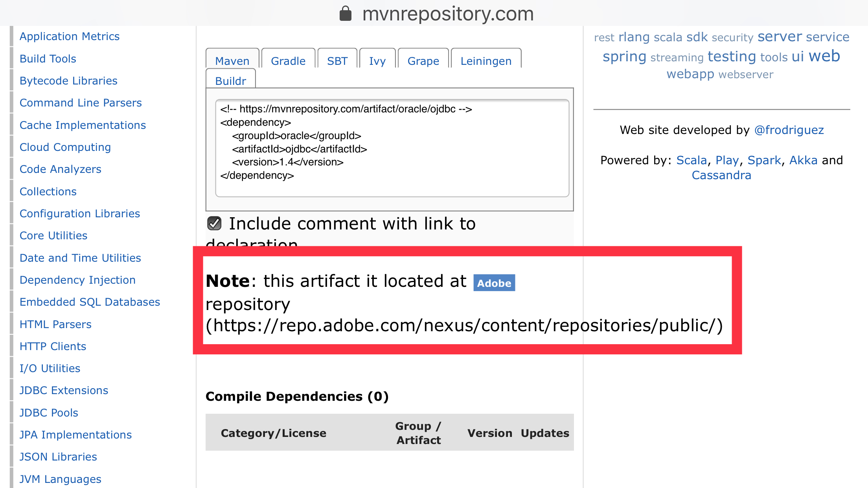Open the @frodriguez developer link
This screenshot has width=868, height=488.
tap(789, 130)
